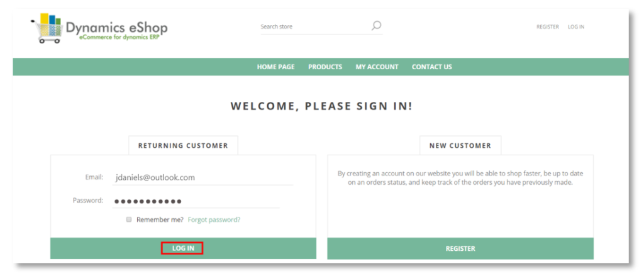Click the Remember me? label text

pos(160,220)
